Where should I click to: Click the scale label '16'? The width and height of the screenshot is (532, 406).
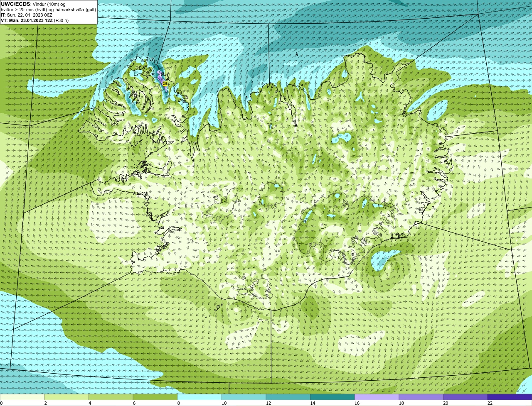click(357, 403)
